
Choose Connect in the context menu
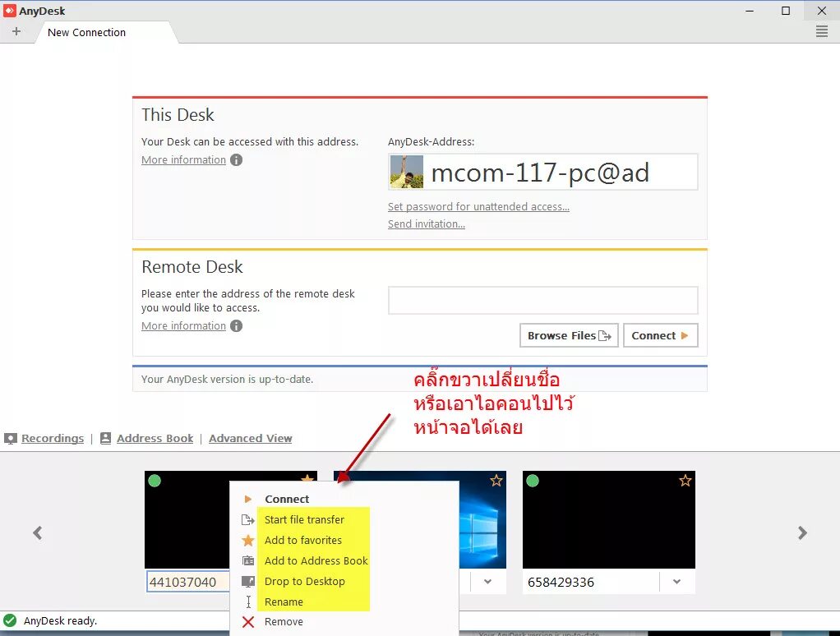(287, 499)
